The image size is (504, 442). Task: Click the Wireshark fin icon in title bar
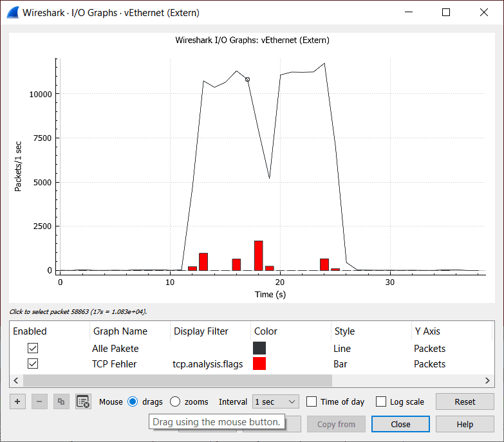click(x=12, y=12)
